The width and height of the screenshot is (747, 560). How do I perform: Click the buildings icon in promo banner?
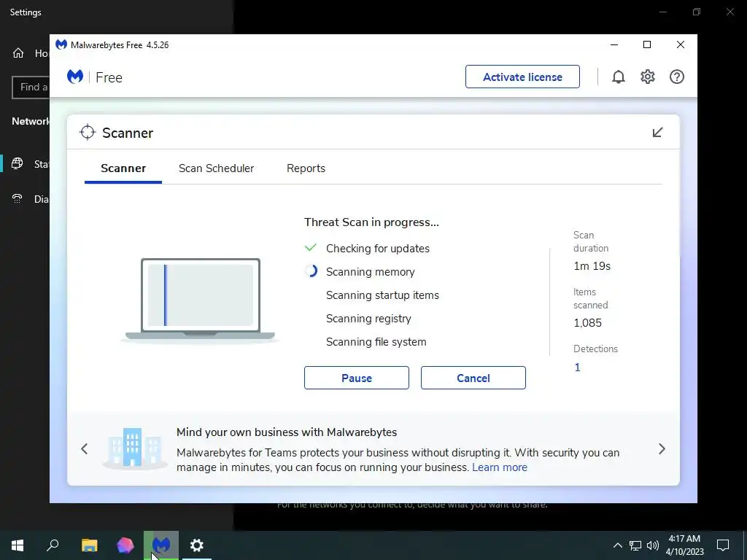(x=134, y=448)
